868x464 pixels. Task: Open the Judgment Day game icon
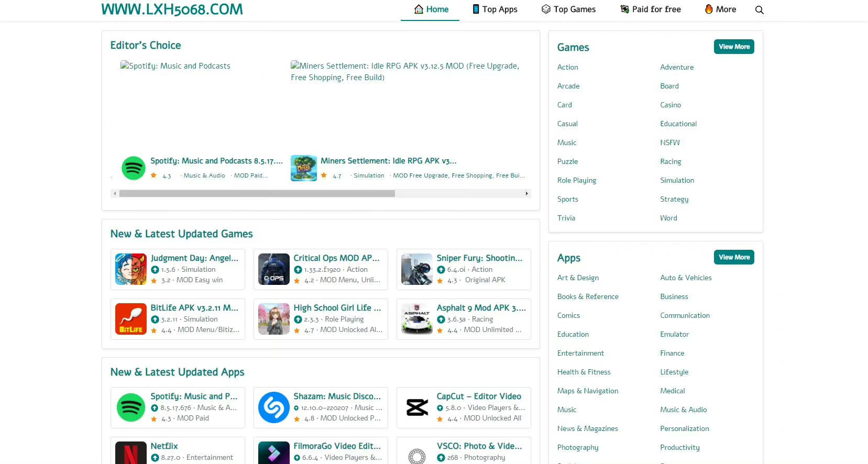pyautogui.click(x=131, y=269)
